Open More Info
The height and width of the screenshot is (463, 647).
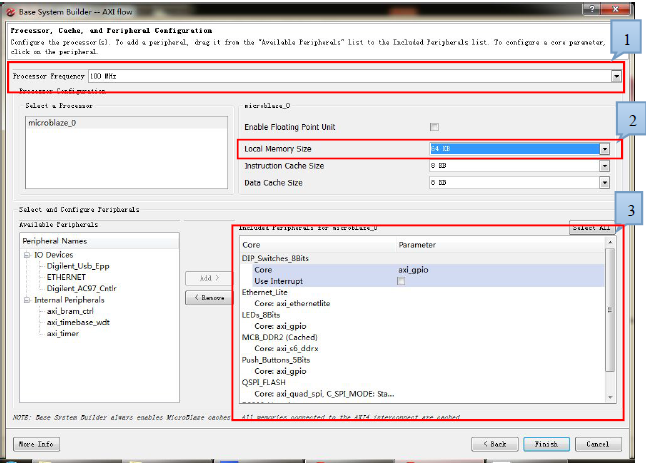(34, 443)
